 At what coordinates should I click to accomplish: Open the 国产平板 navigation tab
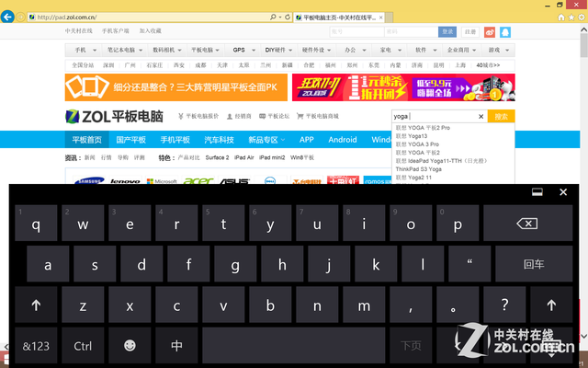130,140
